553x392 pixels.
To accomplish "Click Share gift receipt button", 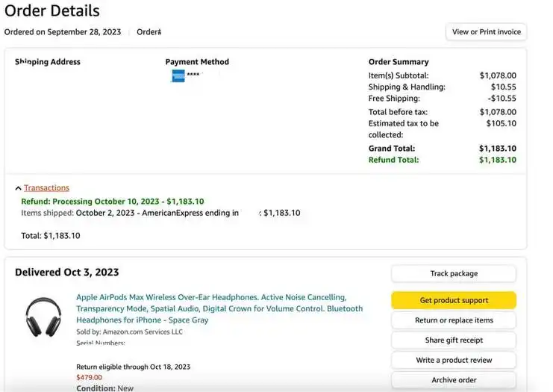I will [454, 340].
